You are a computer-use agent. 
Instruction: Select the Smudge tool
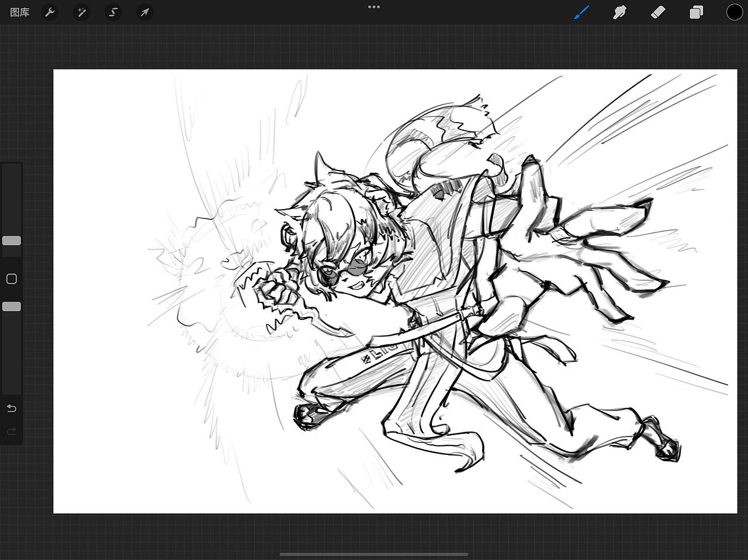[x=619, y=12]
